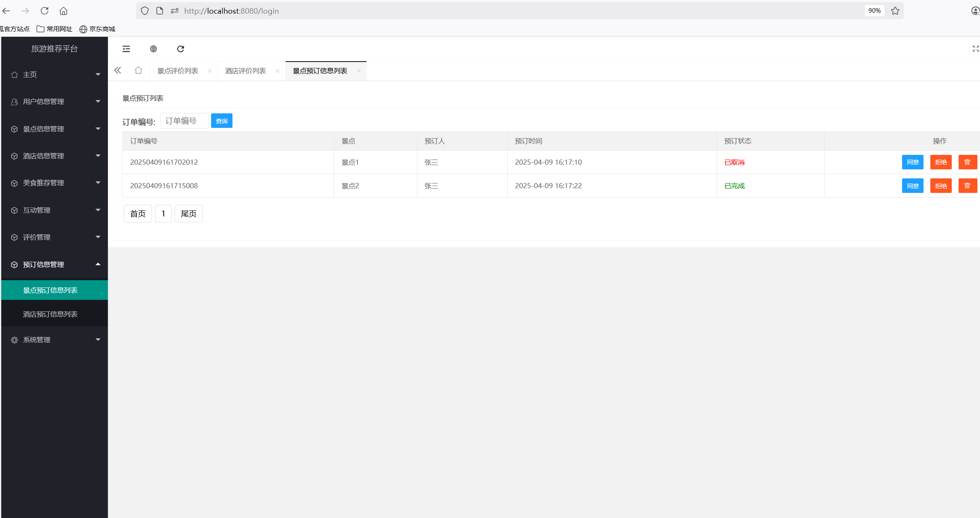Screen dimensions: 980x518
Task: Bookmark page with the star icon
Action: point(895,11)
